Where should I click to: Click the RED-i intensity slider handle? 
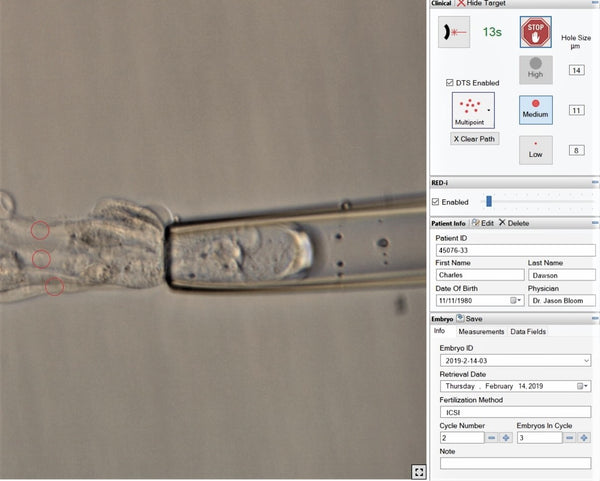point(488,202)
